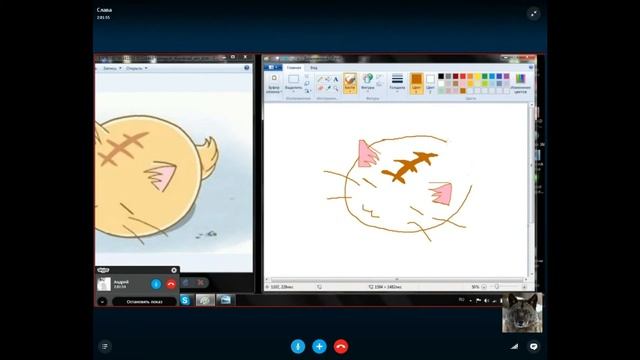This screenshot has width=640, height=360.
Task: Select the Eraser tool in Paint
Action: (320, 88)
